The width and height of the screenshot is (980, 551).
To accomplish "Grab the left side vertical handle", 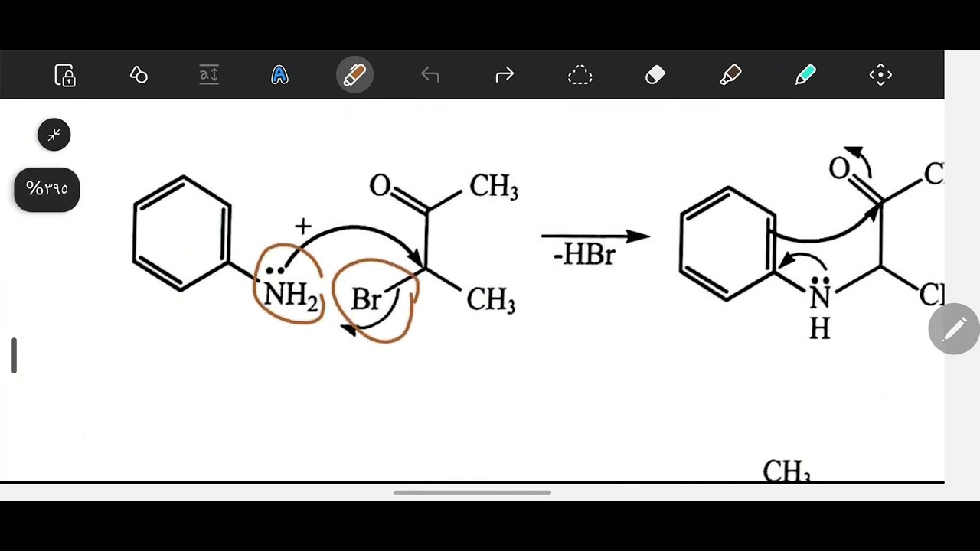I will coord(14,356).
